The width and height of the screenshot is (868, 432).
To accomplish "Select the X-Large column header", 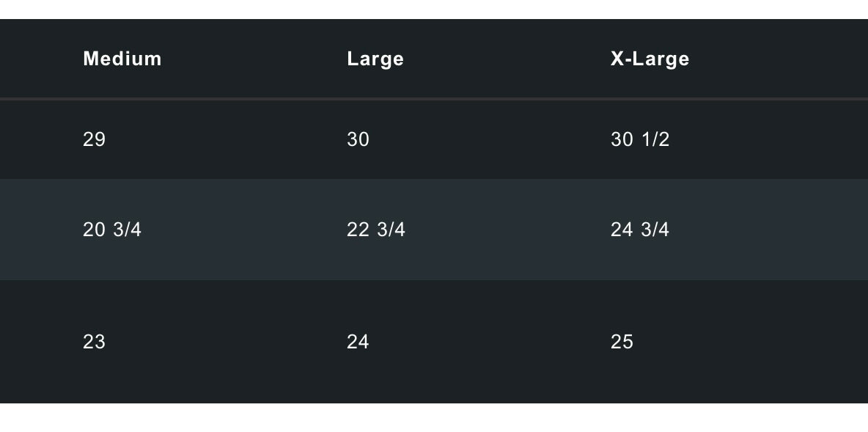I will click(650, 59).
